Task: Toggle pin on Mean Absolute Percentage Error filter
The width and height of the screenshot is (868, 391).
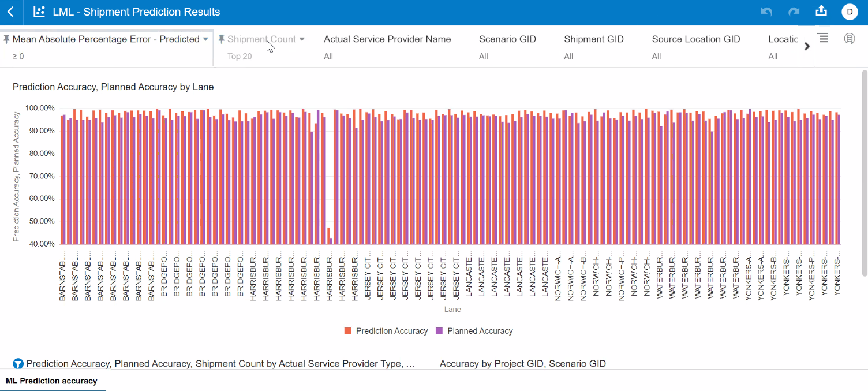Action: click(6, 39)
